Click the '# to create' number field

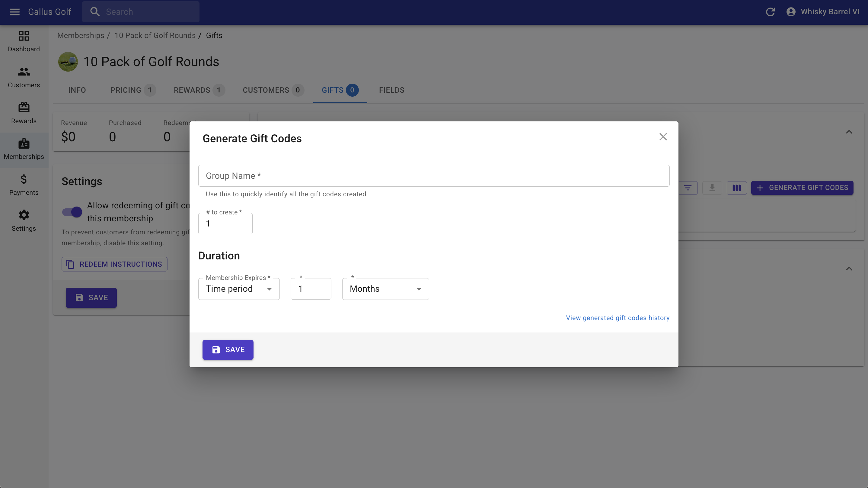coord(225,223)
